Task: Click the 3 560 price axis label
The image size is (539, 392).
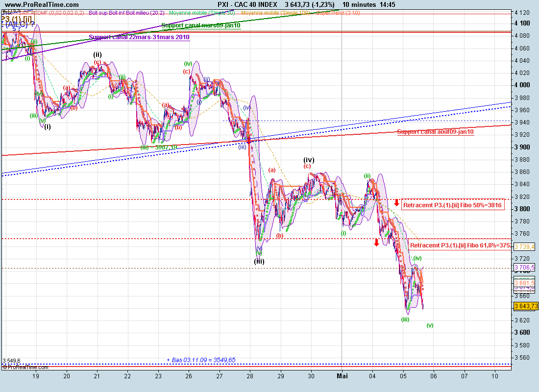Action: tap(522, 358)
